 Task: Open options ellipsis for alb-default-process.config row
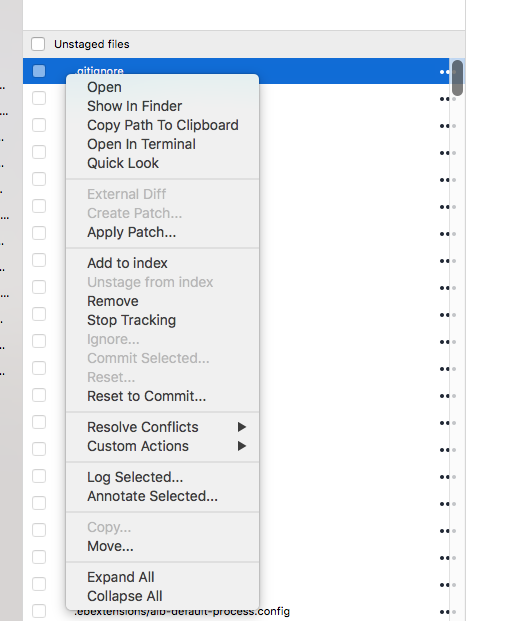[447, 612]
